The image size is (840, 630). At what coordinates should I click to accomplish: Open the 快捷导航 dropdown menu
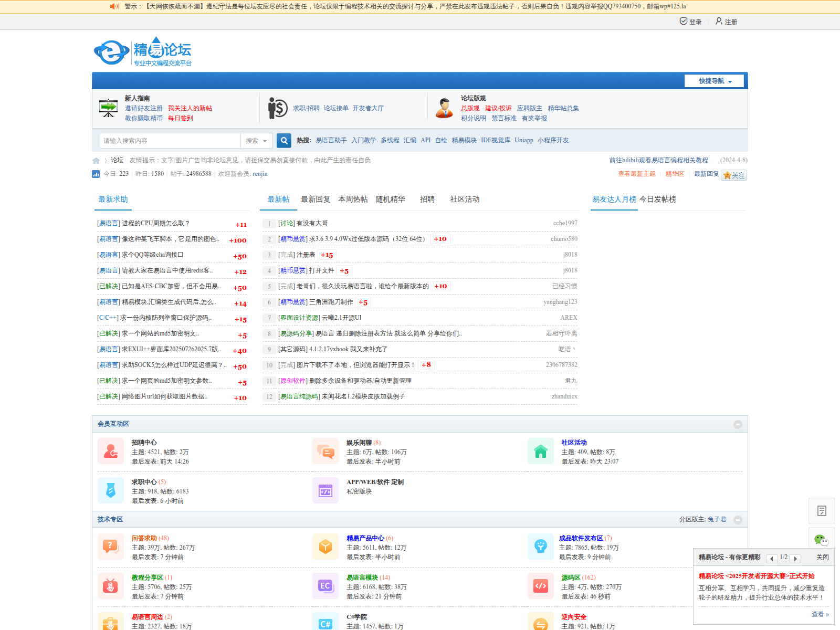point(714,81)
